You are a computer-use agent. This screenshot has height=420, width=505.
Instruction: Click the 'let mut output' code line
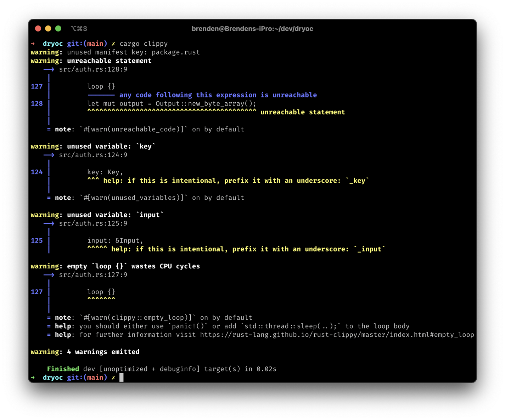(172, 103)
